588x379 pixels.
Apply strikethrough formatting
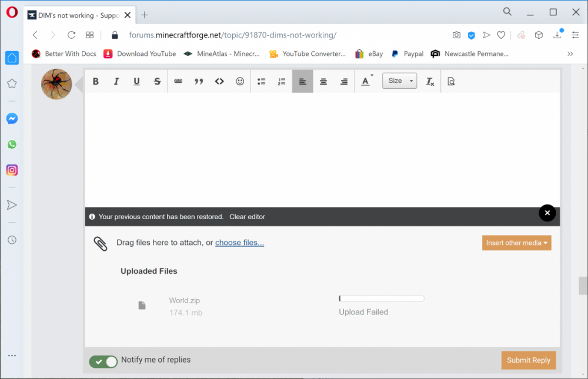157,81
